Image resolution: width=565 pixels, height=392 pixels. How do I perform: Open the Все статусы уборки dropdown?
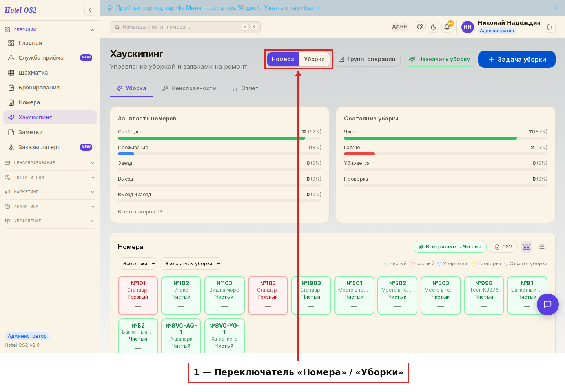pos(191,264)
